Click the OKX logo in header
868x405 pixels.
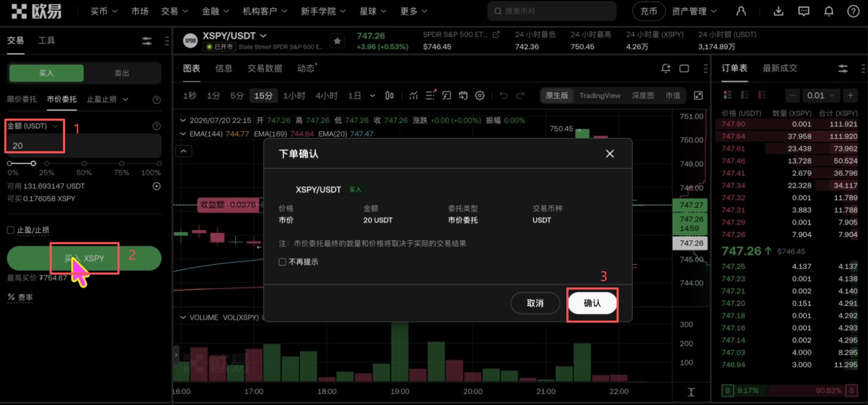pos(36,11)
